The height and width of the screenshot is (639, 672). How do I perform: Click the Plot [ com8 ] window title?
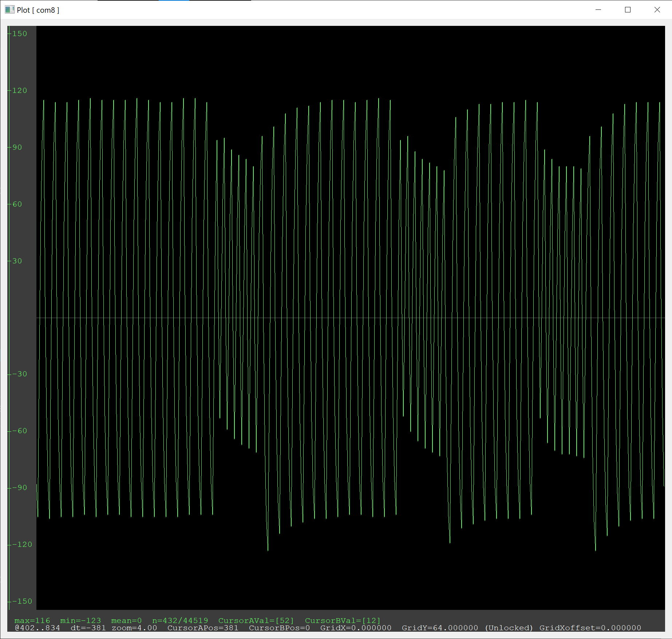tap(38, 10)
